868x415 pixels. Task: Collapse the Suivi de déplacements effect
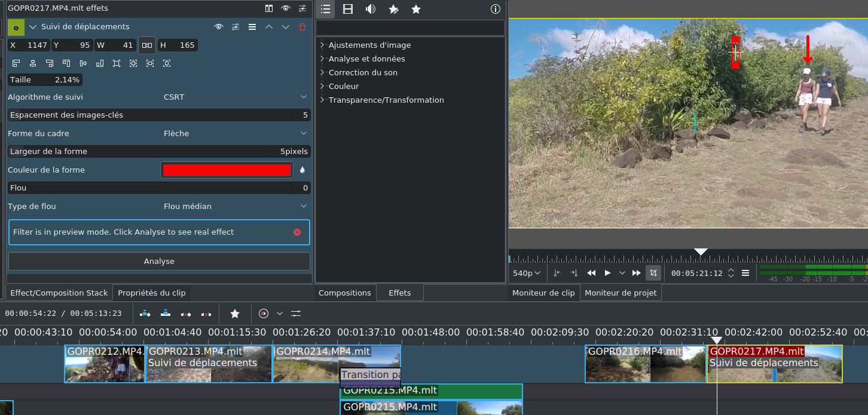33,27
